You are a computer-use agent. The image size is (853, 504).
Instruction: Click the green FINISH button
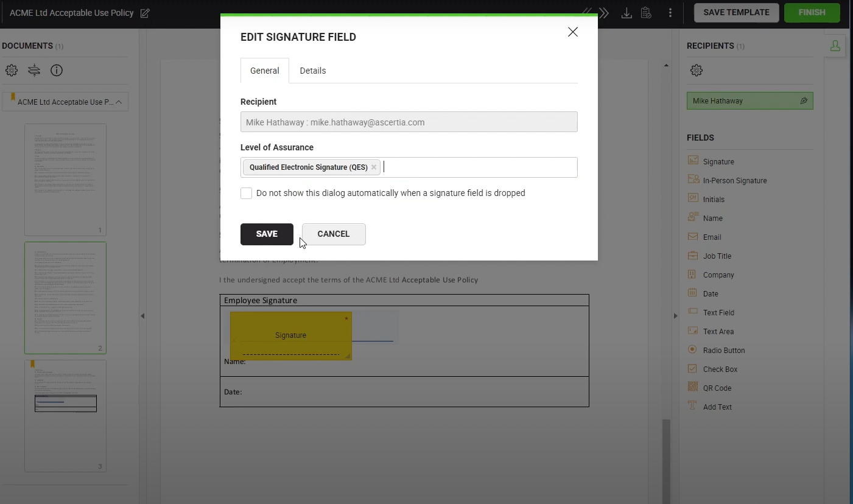tap(812, 13)
